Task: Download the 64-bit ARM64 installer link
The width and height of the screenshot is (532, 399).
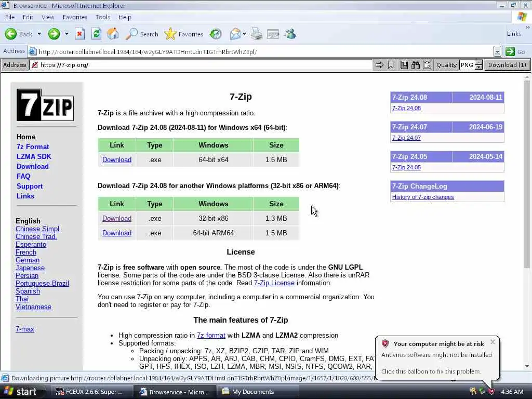Action: pos(117,233)
